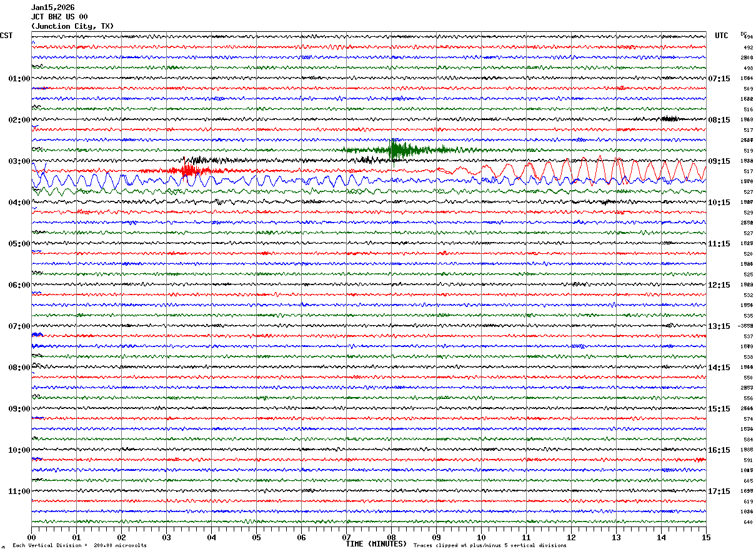
Task: Select the 03:00 CST time label
Action: (19, 161)
